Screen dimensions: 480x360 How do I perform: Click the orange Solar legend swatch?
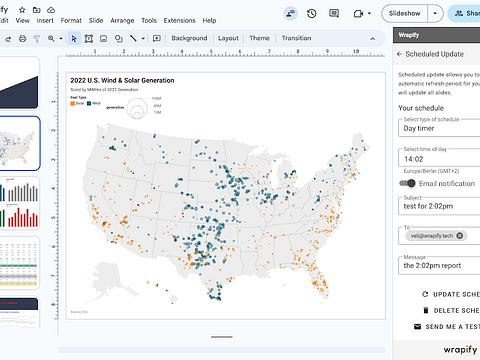[72, 103]
